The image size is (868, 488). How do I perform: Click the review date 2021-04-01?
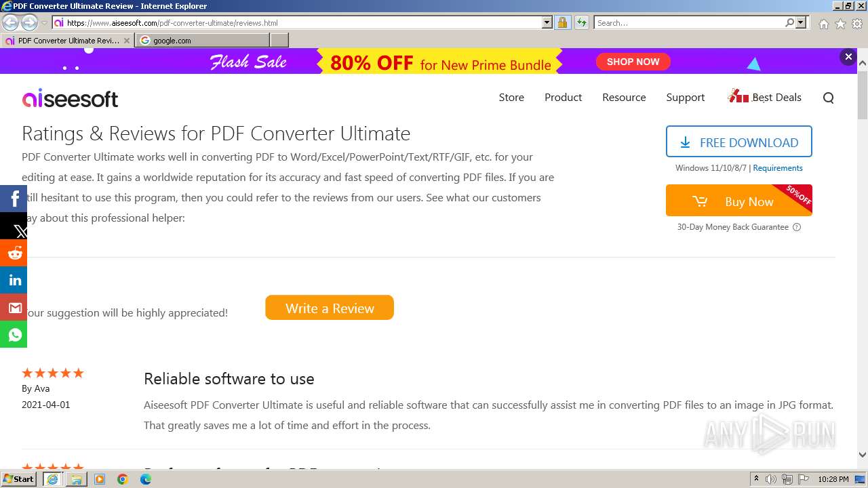[45, 405]
